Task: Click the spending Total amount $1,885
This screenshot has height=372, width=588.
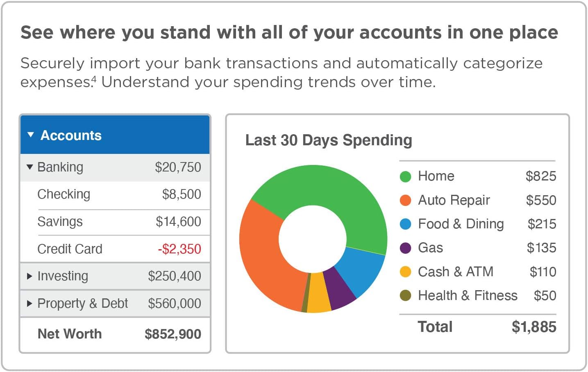Action: point(534,327)
